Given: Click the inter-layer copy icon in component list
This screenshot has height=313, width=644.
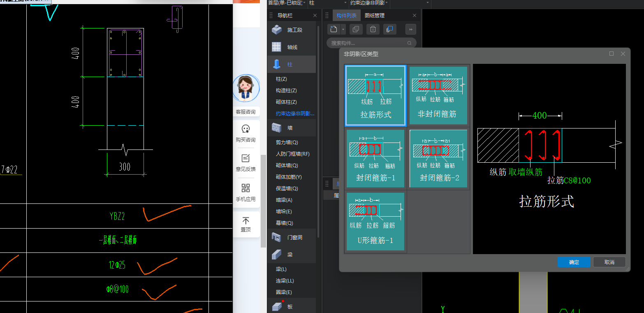Looking at the screenshot, I should point(389,29).
